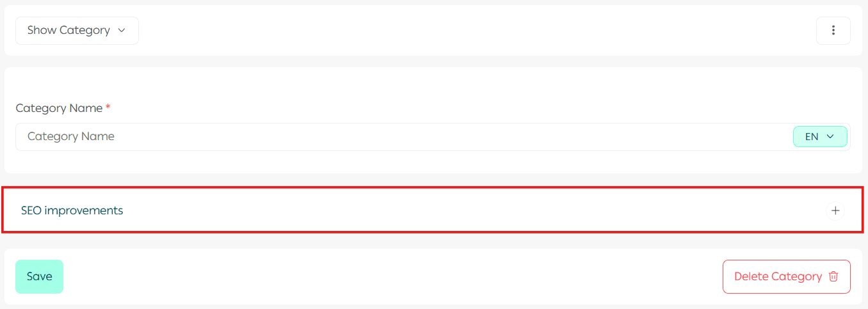Click the "Delete Category" red text
Image resolution: width=868 pixels, height=309 pixels.
[778, 276]
